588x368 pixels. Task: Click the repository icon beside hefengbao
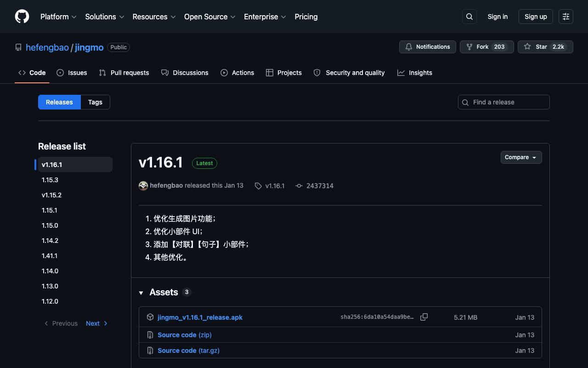18,47
